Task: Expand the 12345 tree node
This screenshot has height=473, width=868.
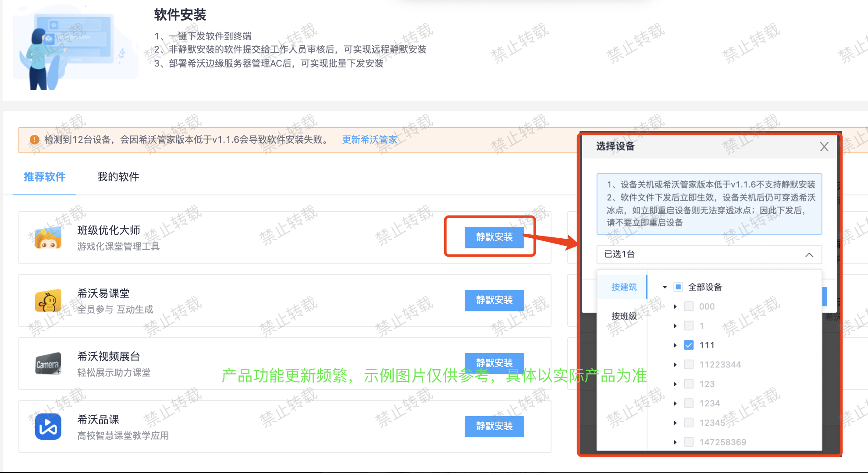Action: (x=675, y=423)
